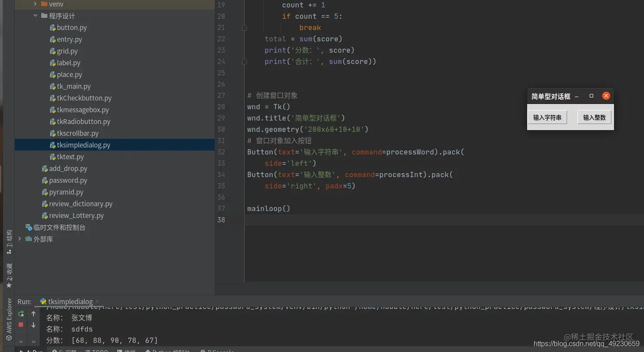This screenshot has height=352, width=644.
Task: Click the comment # 窗口对象加入按钮
Action: pos(279,141)
